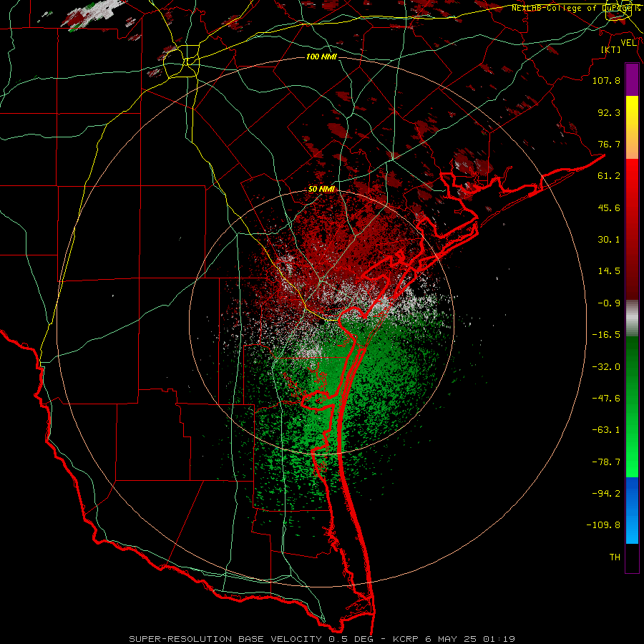Click the 61.2 velocity scale value
Image resolution: width=644 pixels, height=644 pixels.
tap(609, 176)
